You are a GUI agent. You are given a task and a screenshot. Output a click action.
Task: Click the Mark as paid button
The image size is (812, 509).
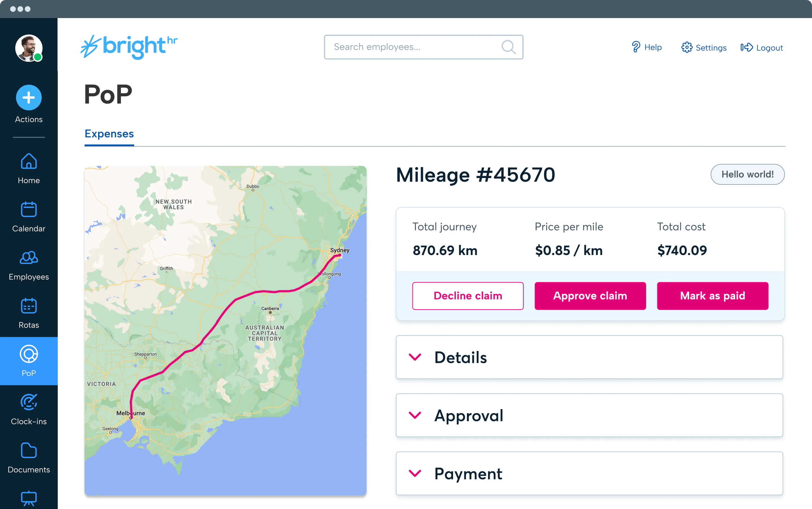pyautogui.click(x=712, y=296)
